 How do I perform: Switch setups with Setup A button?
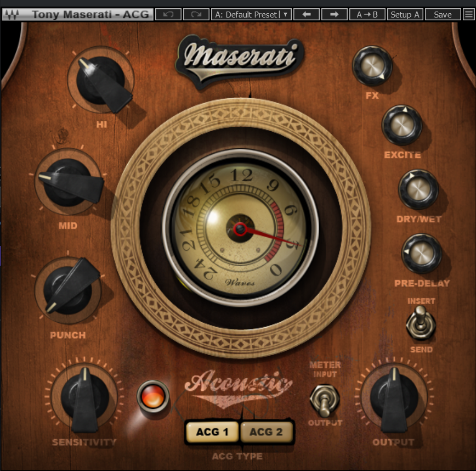click(405, 14)
